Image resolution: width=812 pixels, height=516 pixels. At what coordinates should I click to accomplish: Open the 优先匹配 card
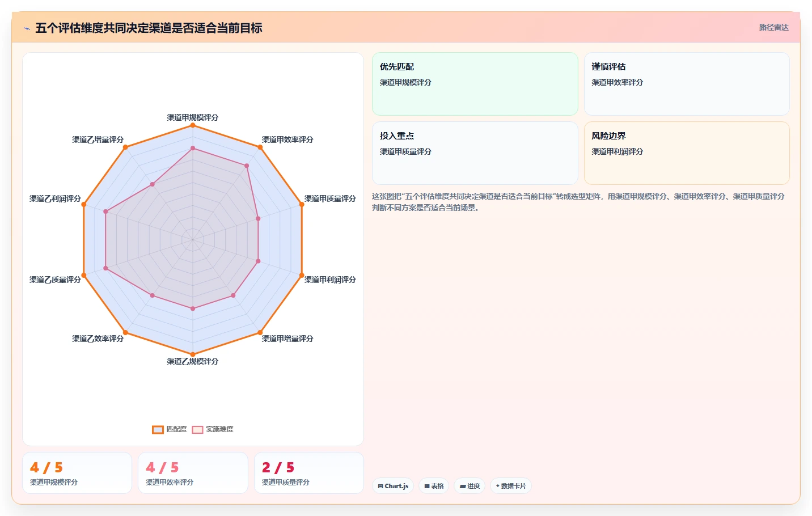tap(475, 84)
